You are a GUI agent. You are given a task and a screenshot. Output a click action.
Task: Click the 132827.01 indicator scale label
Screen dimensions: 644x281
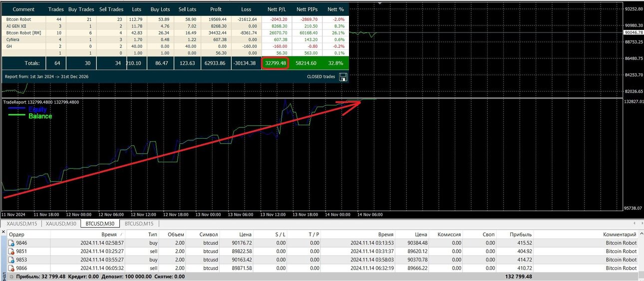(634, 101)
